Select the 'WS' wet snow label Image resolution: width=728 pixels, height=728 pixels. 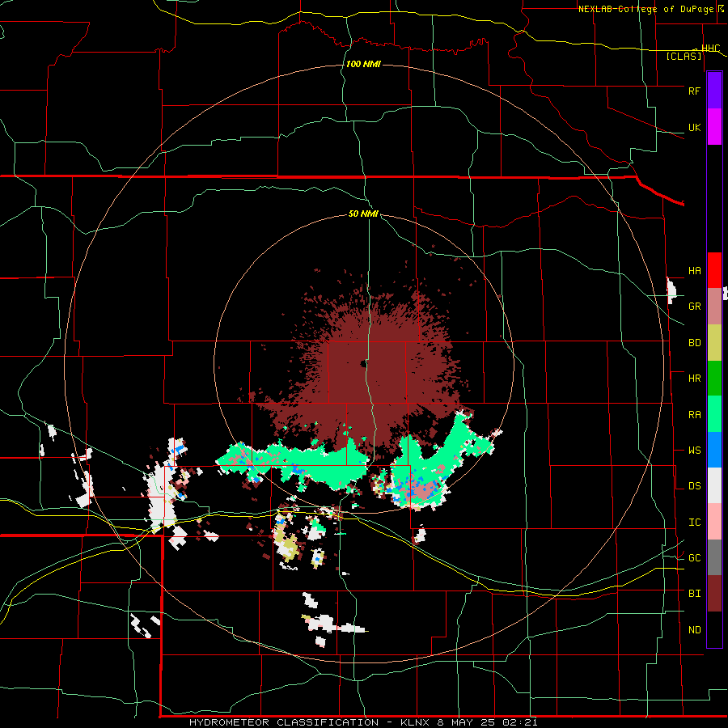pyautogui.click(x=694, y=450)
